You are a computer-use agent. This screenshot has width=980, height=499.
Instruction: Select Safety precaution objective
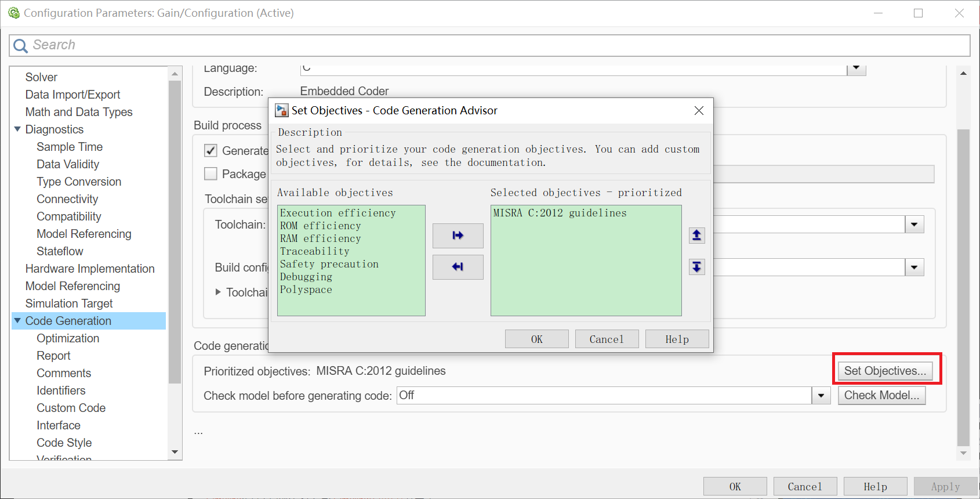click(329, 264)
